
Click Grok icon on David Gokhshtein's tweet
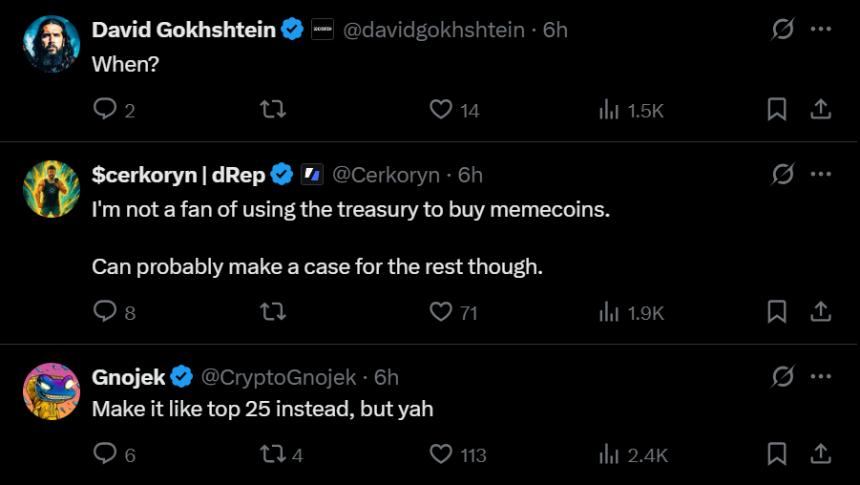point(783,30)
